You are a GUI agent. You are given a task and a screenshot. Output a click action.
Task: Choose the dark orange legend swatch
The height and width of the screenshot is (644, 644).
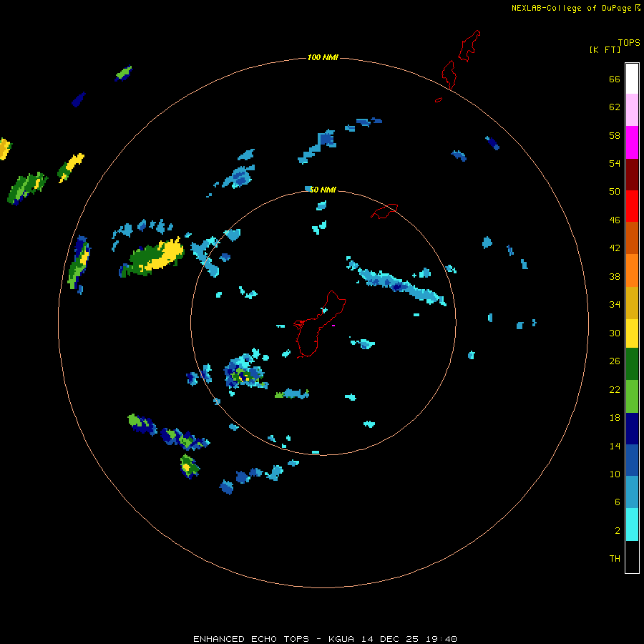[632, 238]
